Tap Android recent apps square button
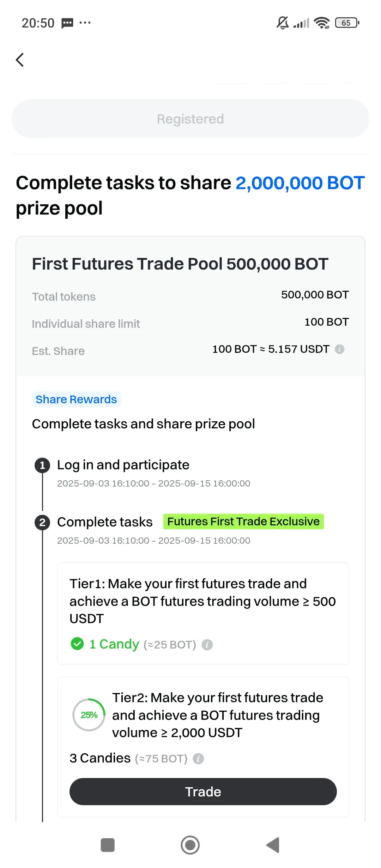Image resolution: width=381 pixels, height=868 pixels. coord(108,845)
